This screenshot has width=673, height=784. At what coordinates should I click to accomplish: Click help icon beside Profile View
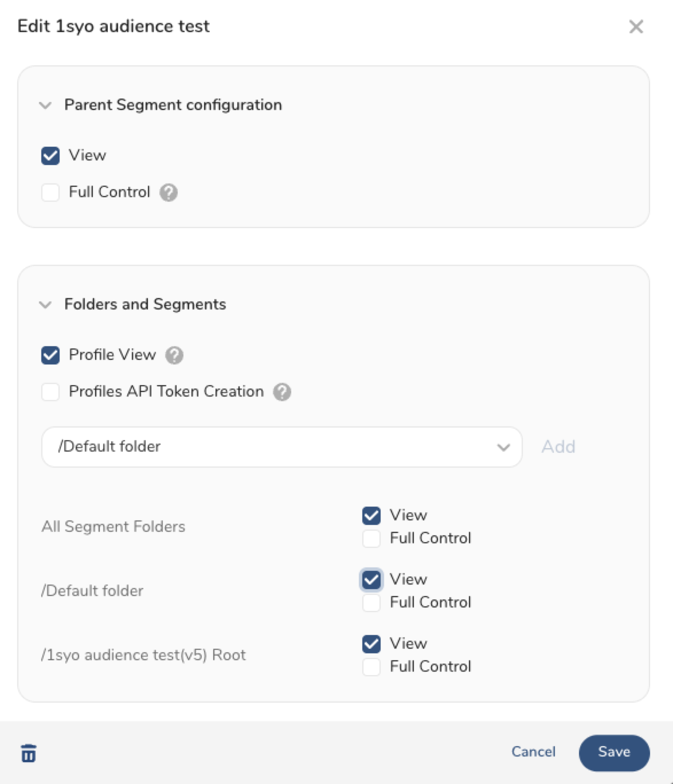click(x=174, y=355)
